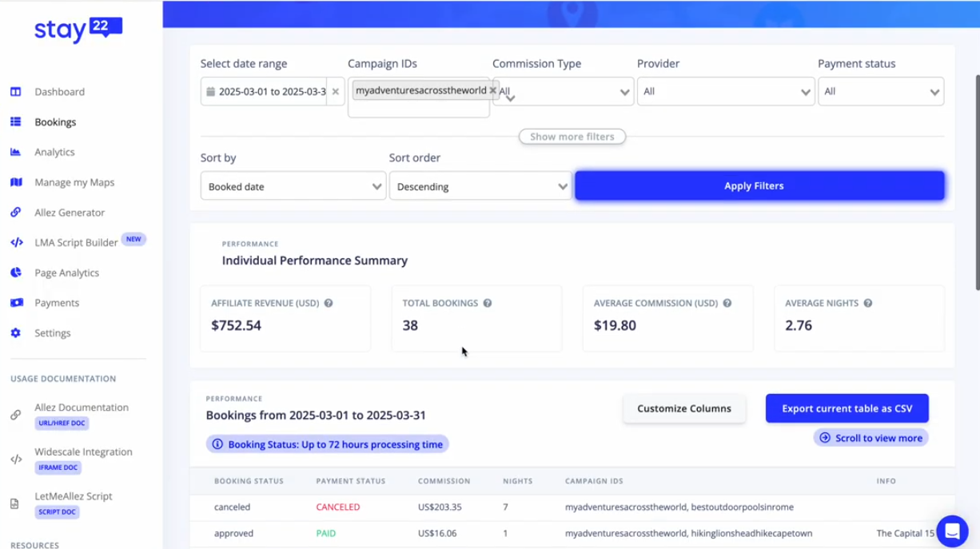Click the Bookings list icon

16,122
